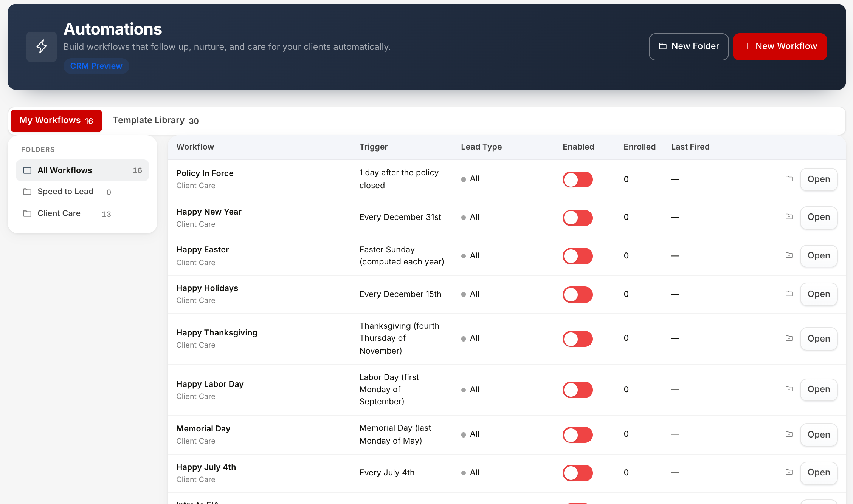Open Happy Thanksgiving workflow
Image resolution: width=853 pixels, height=504 pixels.
point(819,339)
